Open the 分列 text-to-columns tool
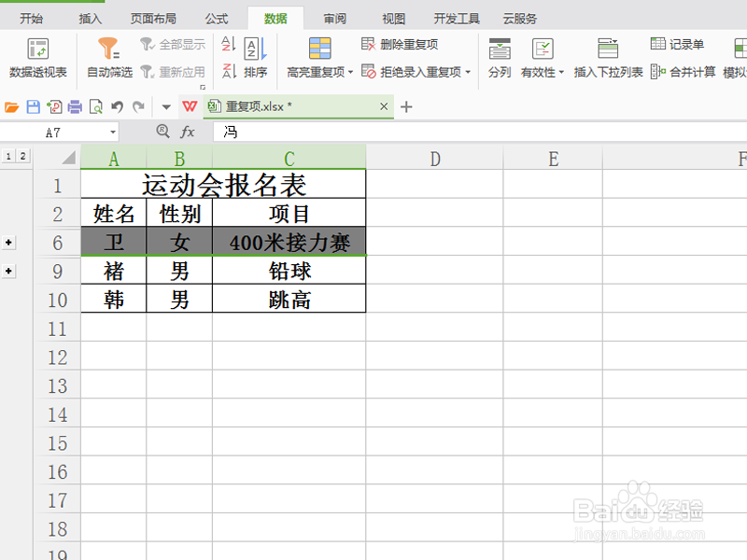 click(500, 58)
